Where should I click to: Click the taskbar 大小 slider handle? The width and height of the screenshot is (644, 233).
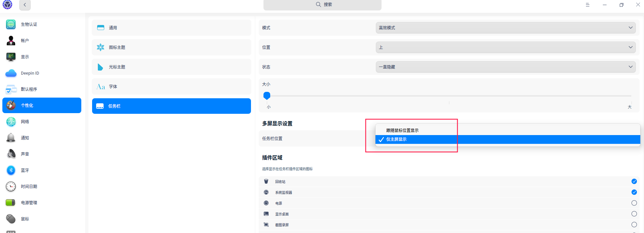tap(267, 96)
